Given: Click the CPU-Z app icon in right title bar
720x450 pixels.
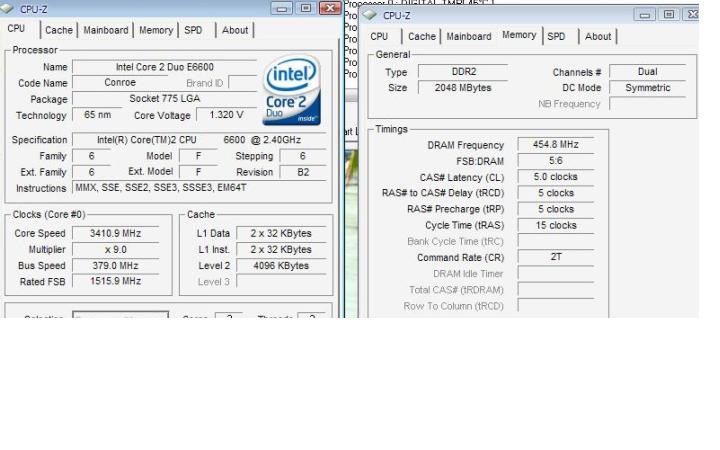Looking at the screenshot, I should pos(370,15).
